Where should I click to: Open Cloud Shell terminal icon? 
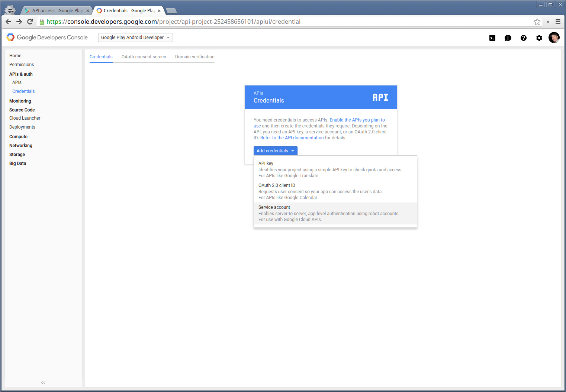point(492,38)
